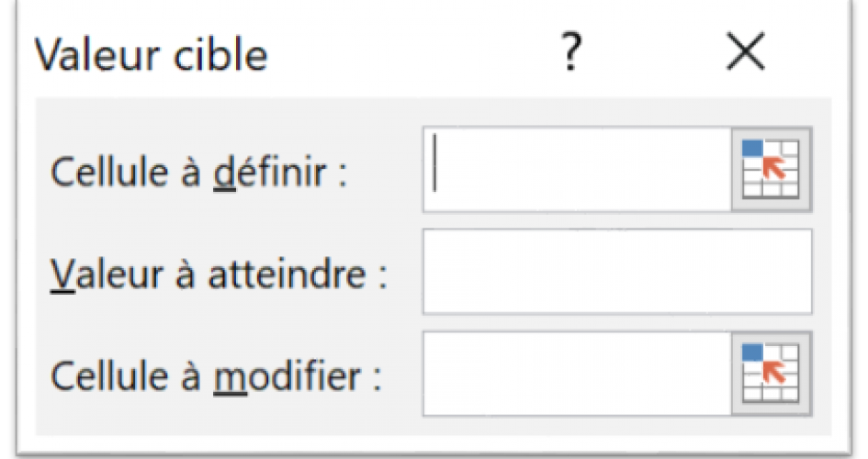Click the Cellule à modifier label
The image size is (868, 459).
pyautogui.click(x=216, y=376)
